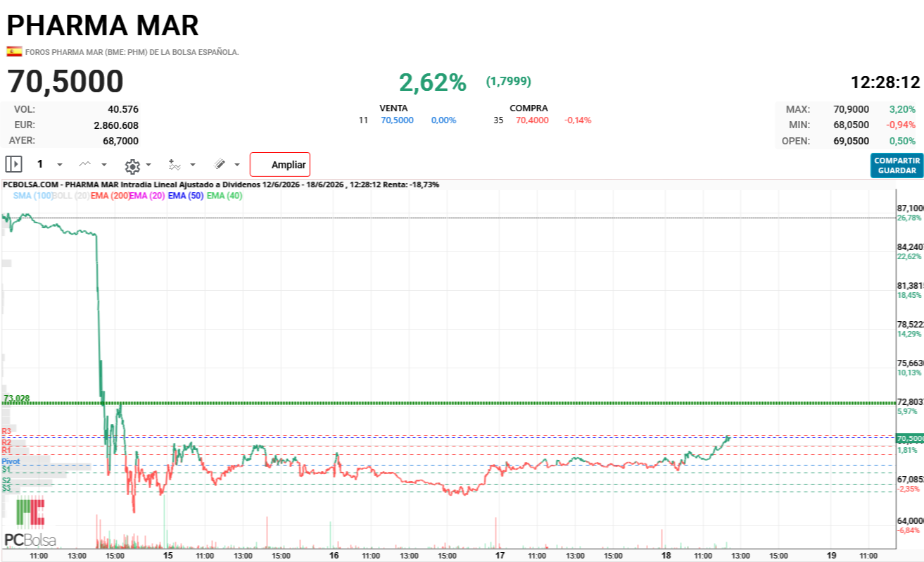Click date label 19 on time axis

(x=831, y=555)
